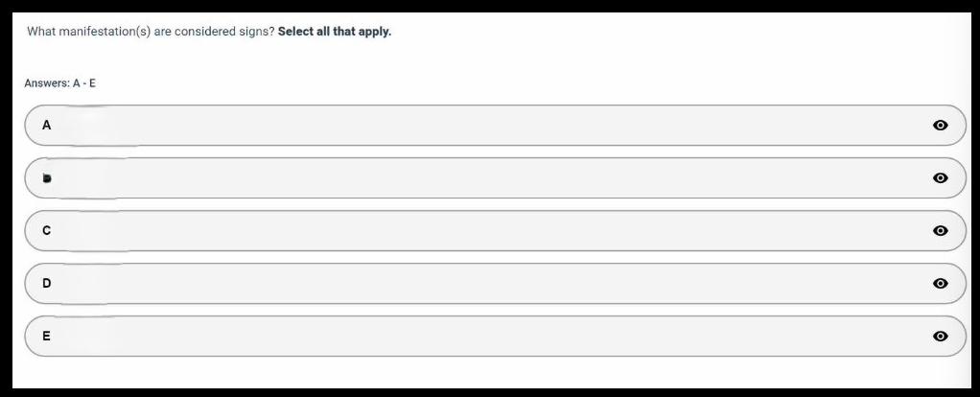Toggle the eye icon on answer B

pyautogui.click(x=940, y=178)
